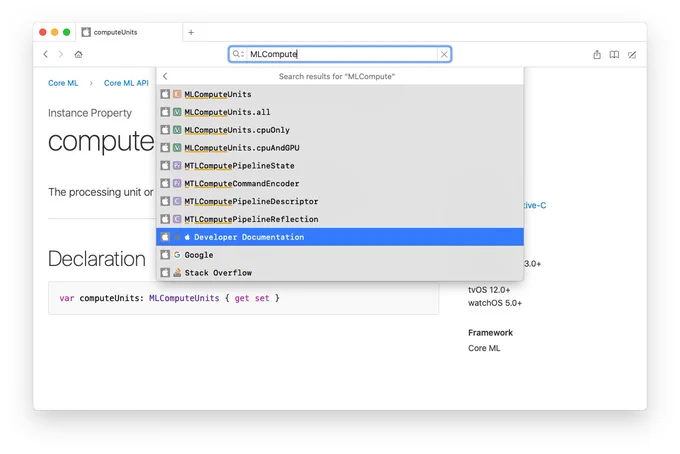Screen dimensions: 680x454
Task: Open the search magnifier options dropdown
Action: pyautogui.click(x=238, y=54)
